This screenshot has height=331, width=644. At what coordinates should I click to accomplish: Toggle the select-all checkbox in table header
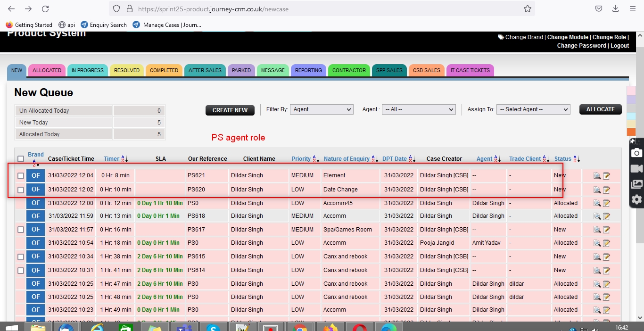[x=21, y=159]
